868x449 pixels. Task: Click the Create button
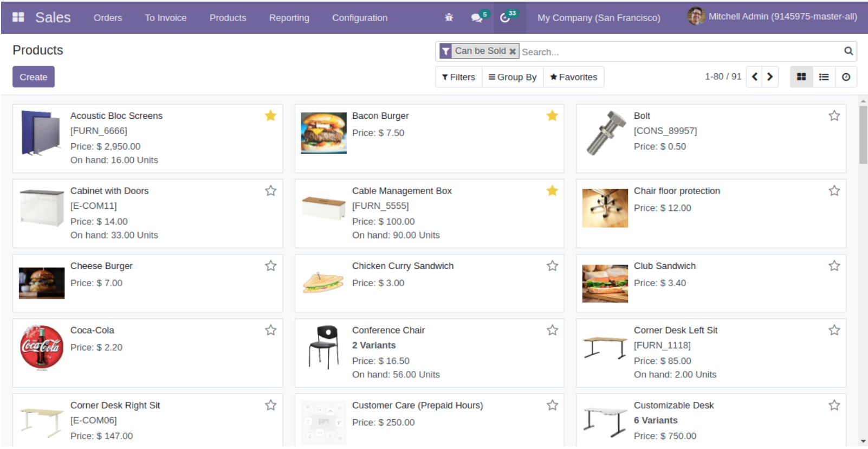tap(34, 77)
